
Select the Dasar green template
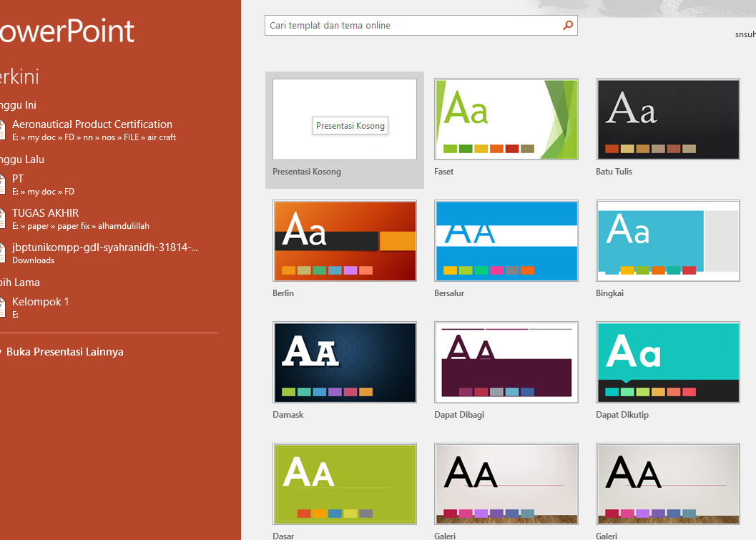pos(344,483)
